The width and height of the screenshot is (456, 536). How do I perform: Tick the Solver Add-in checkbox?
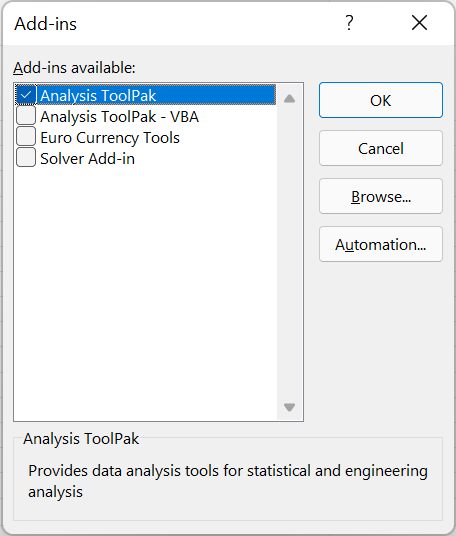click(x=26, y=157)
